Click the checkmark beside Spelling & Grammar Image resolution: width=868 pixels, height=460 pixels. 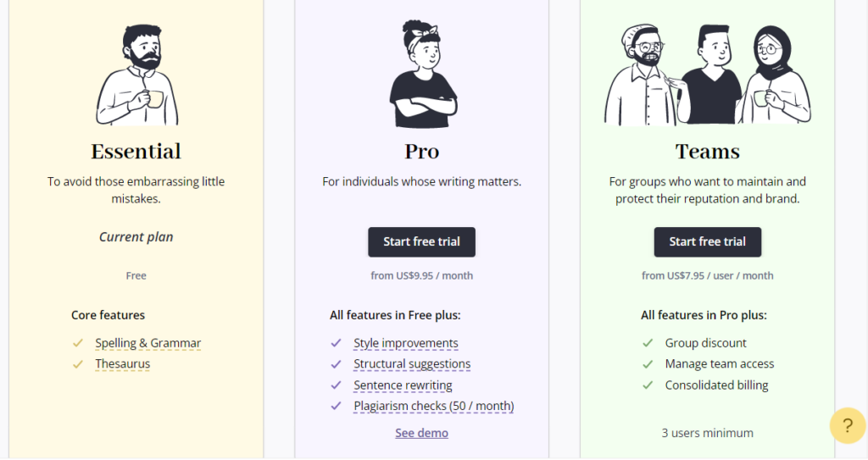78,343
